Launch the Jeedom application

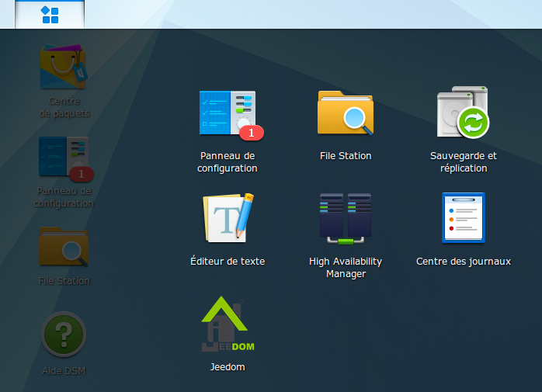[x=228, y=324]
